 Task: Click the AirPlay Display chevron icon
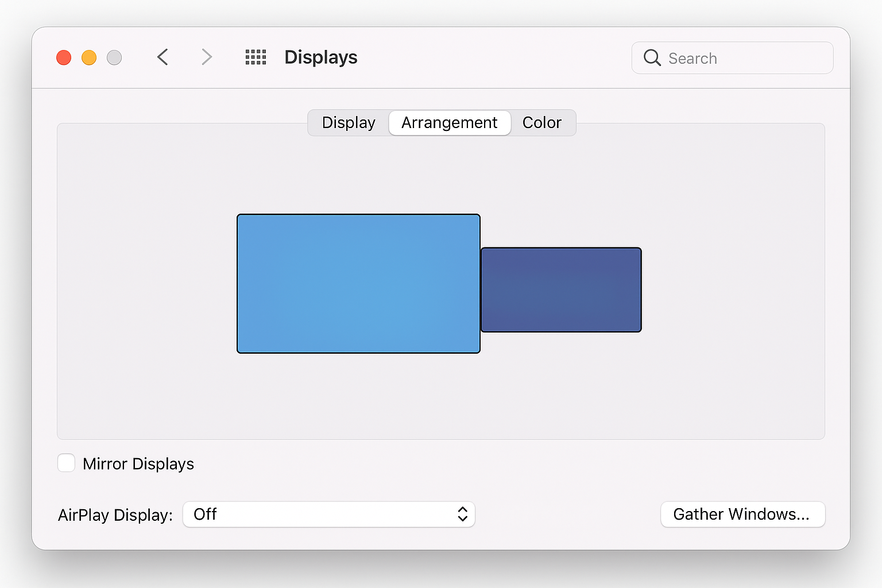coord(462,514)
